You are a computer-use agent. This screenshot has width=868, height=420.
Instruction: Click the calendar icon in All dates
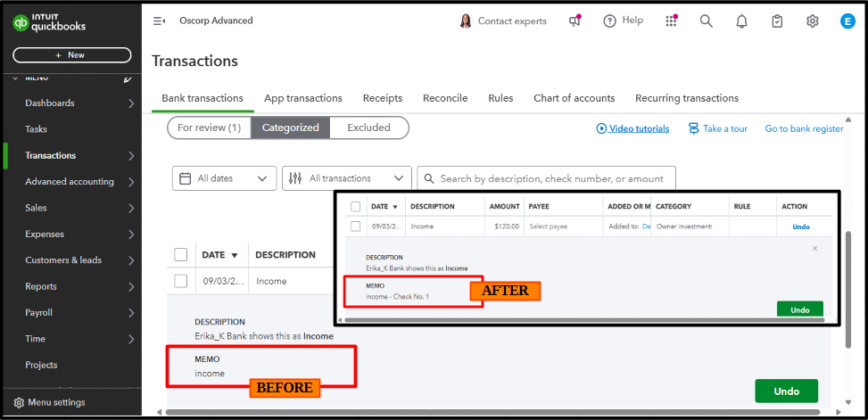186,178
